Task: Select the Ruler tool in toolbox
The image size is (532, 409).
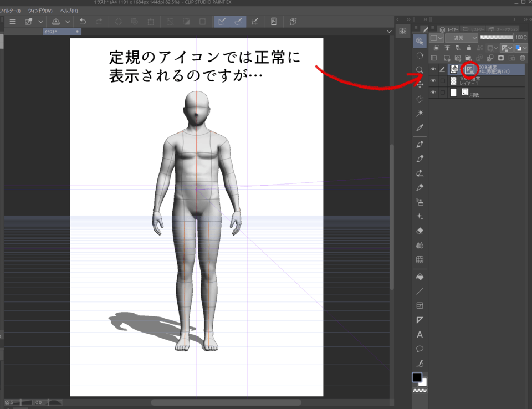Action: coord(420,320)
